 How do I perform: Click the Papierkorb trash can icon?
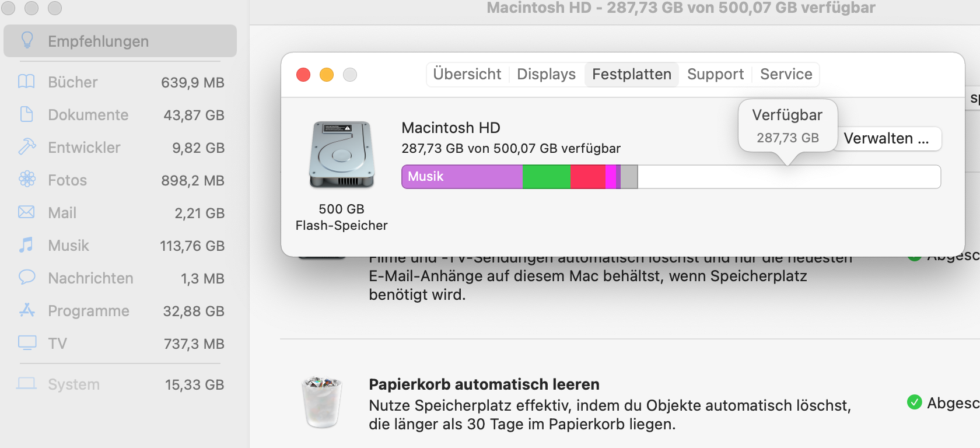click(x=321, y=402)
